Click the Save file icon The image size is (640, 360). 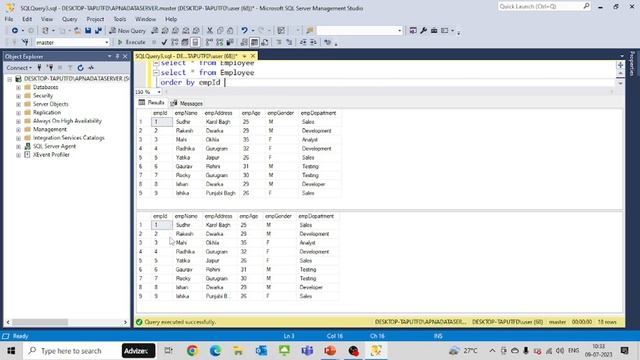click(88, 31)
